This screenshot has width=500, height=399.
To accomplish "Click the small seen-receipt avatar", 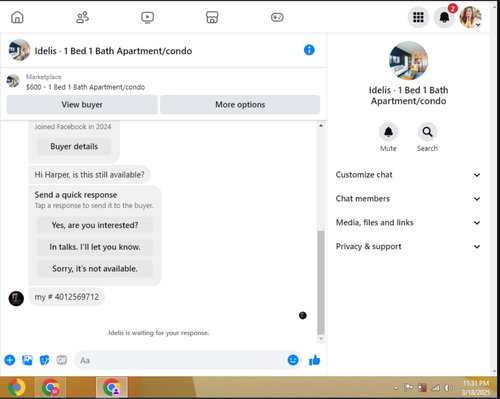I will point(303,315).
